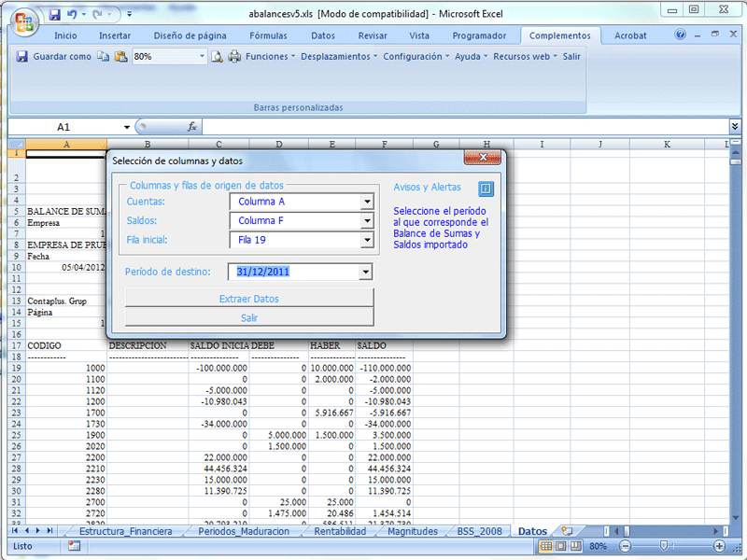This screenshot has width=747, height=560.
Task: Click the Guardar como disk icon
Action: tap(21, 56)
